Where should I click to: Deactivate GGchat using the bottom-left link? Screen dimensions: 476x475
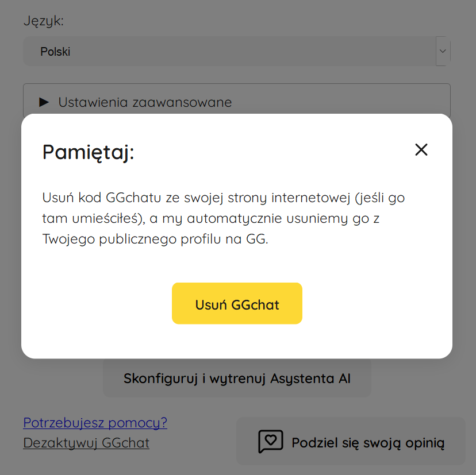(86, 443)
